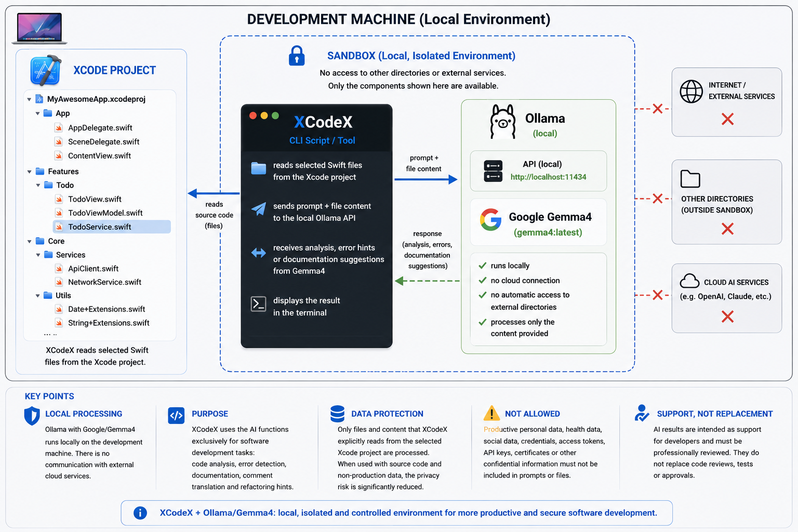
Task: Click the Swift icon beside AppDelegate.swift
Action: 59,128
